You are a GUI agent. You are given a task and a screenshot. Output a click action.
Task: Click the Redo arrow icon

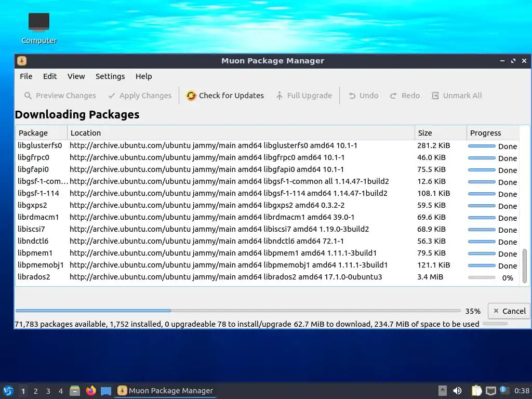click(393, 96)
